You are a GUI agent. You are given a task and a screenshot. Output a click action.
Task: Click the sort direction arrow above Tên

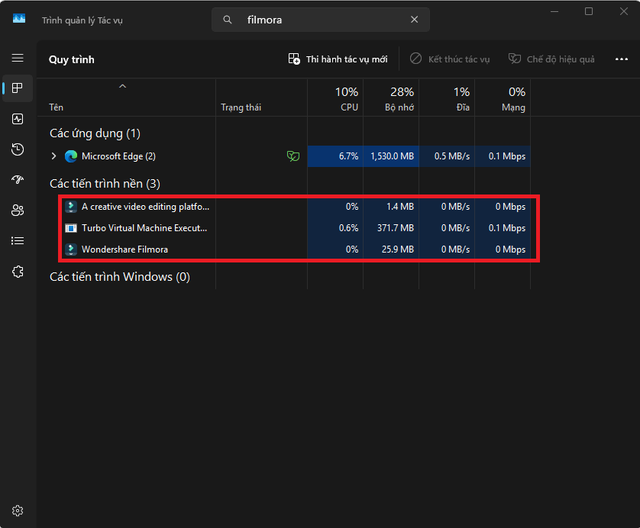point(122,86)
